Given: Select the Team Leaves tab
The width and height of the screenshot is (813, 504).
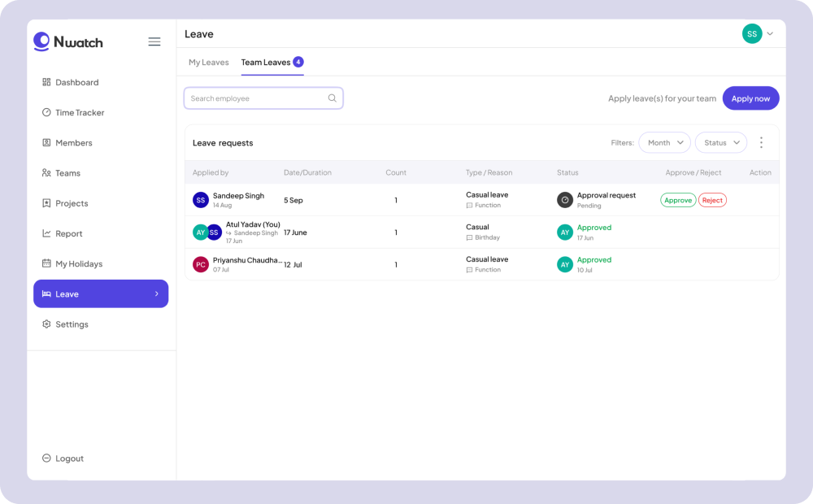Looking at the screenshot, I should [266, 62].
